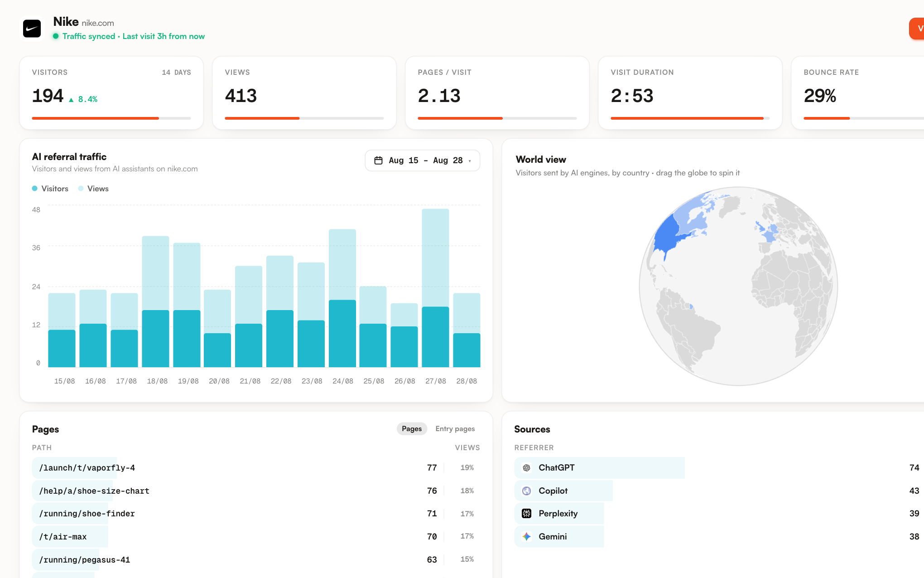Click the green traffic synced status dot
Viewport: 924px width, 578px height.
click(56, 36)
